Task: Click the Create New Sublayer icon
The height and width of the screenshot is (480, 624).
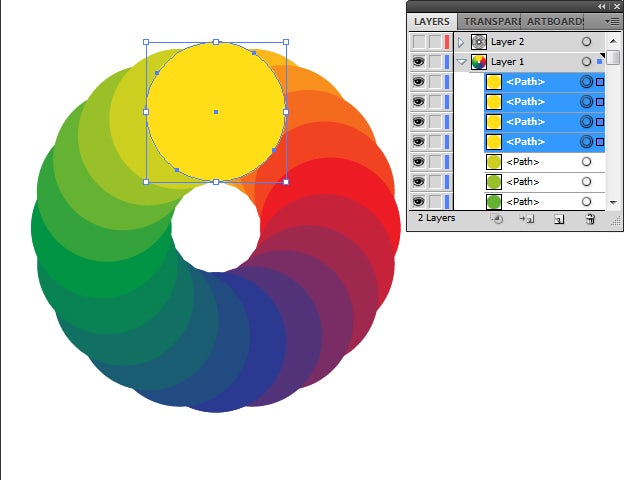Action: pyautogui.click(x=528, y=218)
